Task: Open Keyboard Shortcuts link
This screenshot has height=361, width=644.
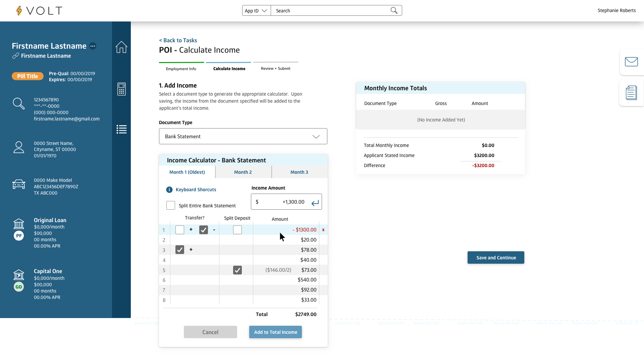Action: [196, 190]
